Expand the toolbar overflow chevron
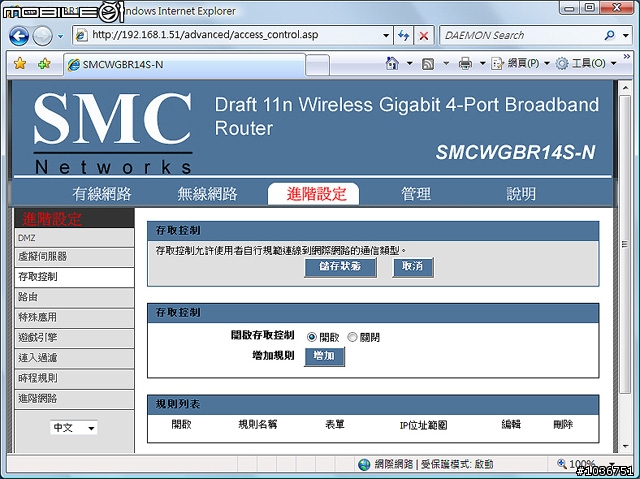 click(627, 56)
